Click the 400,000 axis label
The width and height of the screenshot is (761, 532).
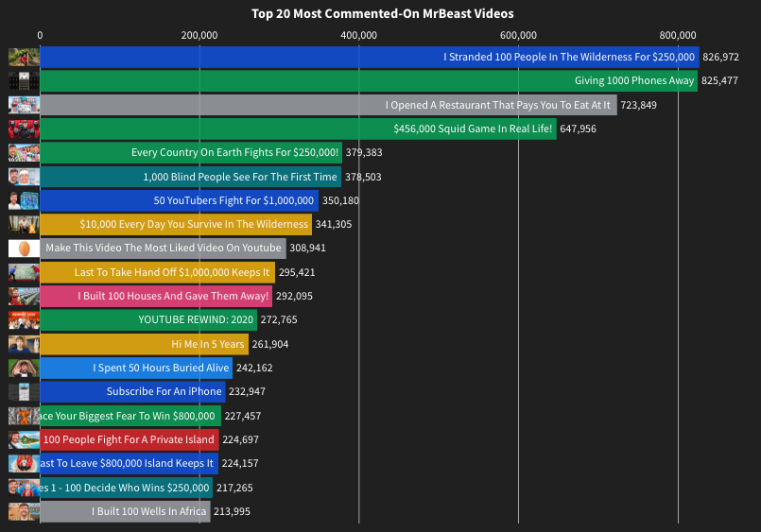[358, 35]
